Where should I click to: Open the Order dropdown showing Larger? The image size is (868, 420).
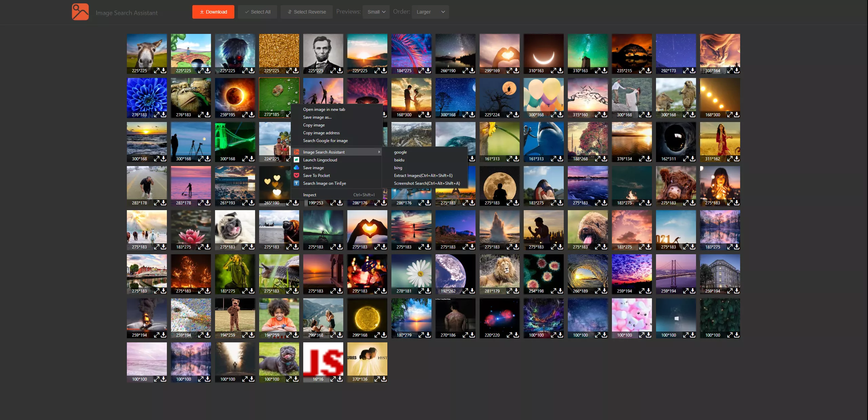(x=430, y=12)
